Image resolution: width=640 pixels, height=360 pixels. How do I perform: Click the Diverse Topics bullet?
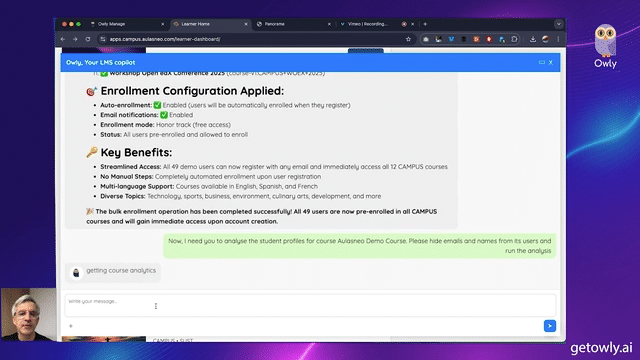click(241, 196)
